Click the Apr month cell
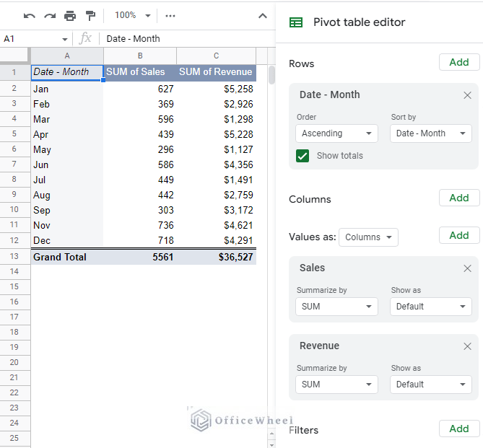This screenshot has height=448, width=483. 67,134
